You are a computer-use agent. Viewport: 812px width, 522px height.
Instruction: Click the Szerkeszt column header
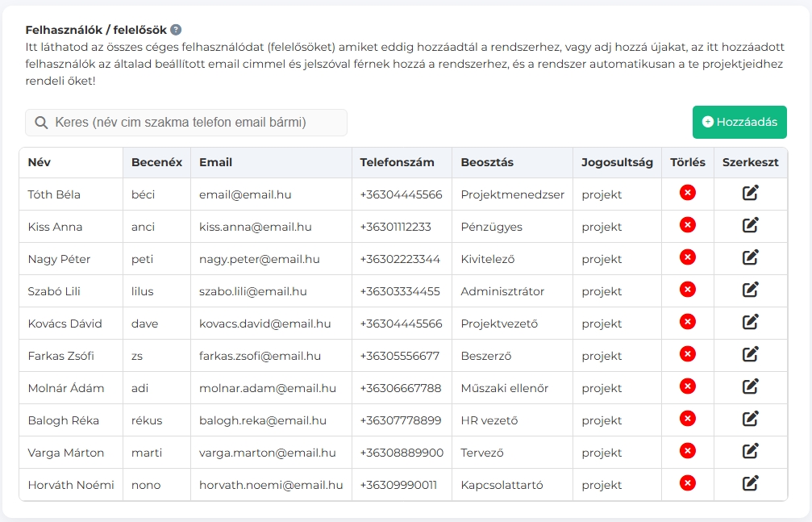[x=751, y=163]
